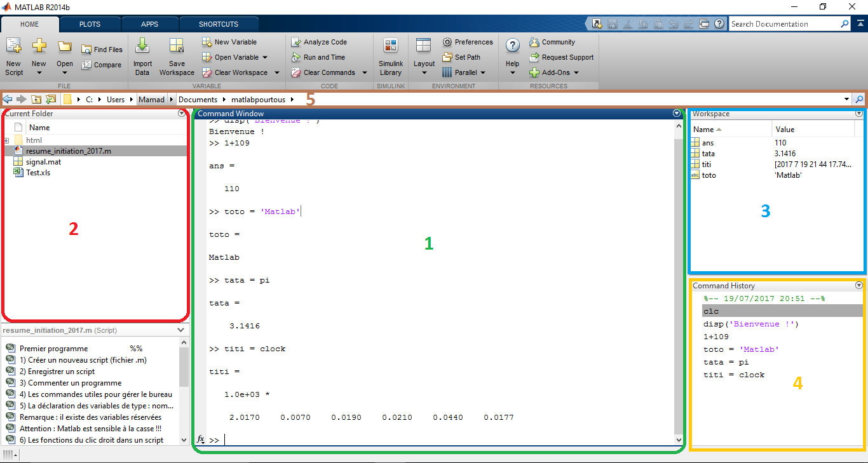The height and width of the screenshot is (463, 868).
Task: Expand the Clear Commands dropdown arrow
Action: [365, 72]
